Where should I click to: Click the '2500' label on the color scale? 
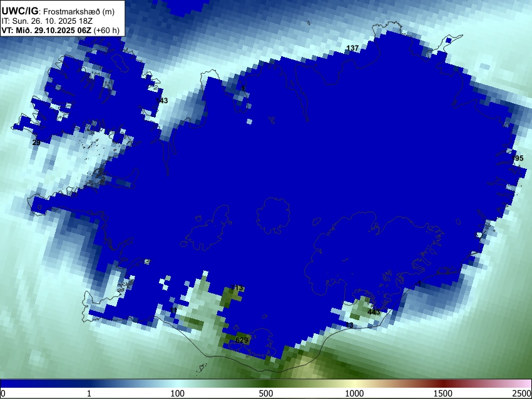click(523, 393)
